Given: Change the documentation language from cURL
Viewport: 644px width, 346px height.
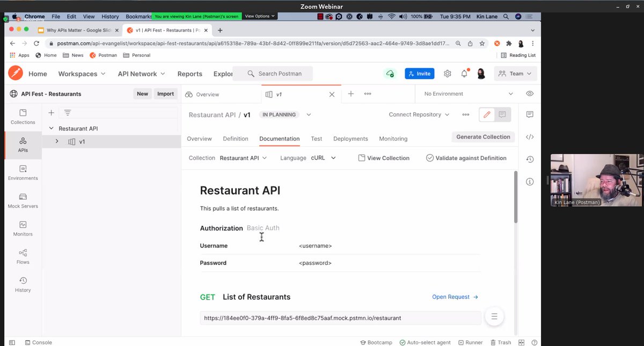Looking at the screenshot, I should point(323,158).
